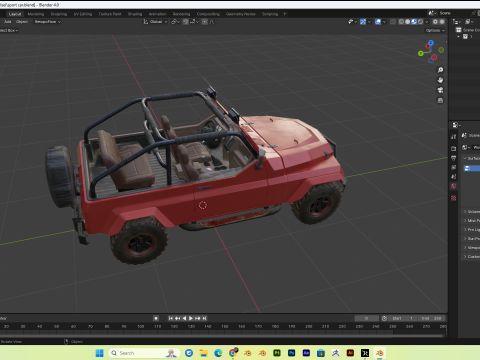
Task: Click the viewport zoom magnifier icon
Action: (x=440, y=70)
